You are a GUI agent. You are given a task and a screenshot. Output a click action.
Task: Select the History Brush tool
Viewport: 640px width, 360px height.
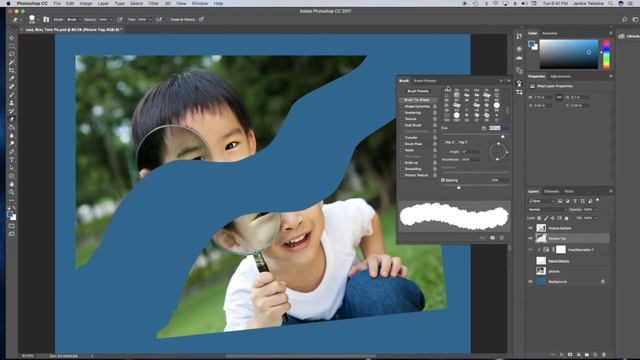point(11,111)
